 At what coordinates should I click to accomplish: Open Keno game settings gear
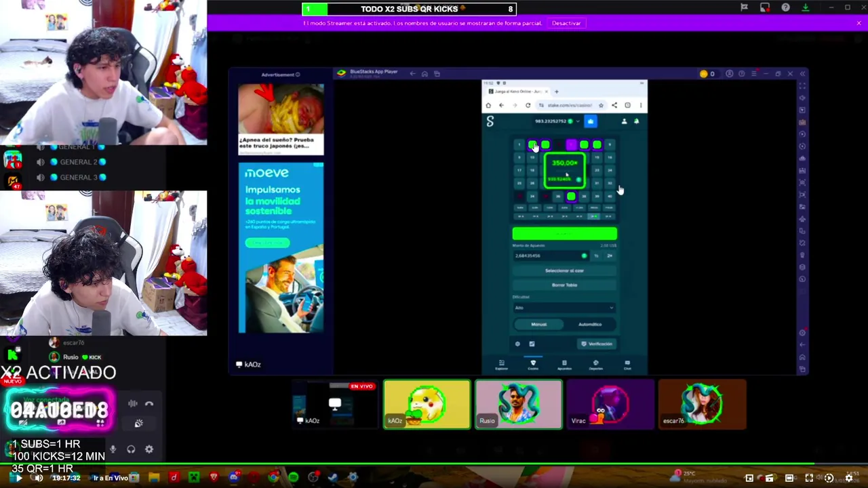point(517,344)
